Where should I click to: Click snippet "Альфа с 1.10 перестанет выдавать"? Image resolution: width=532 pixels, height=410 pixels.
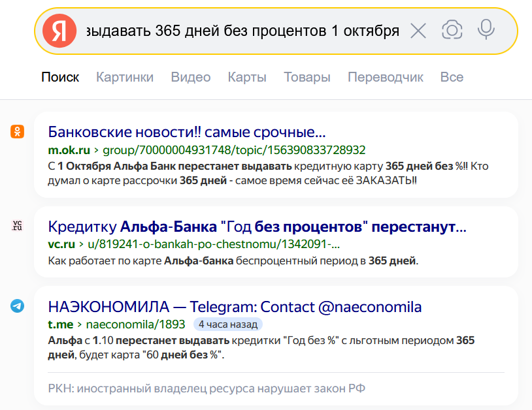[261, 347]
